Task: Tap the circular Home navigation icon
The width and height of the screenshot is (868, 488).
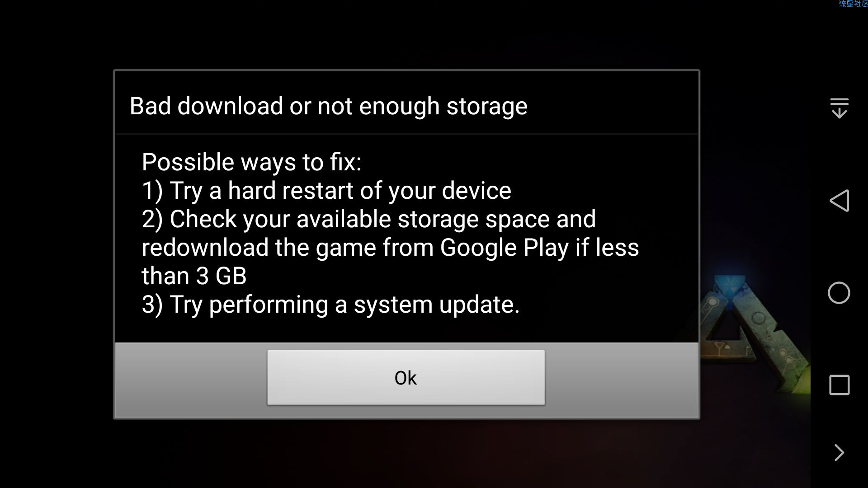Action: [x=839, y=293]
